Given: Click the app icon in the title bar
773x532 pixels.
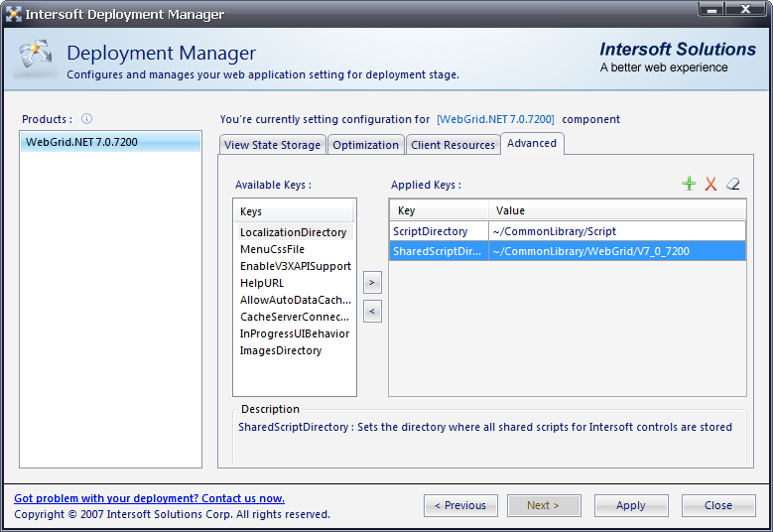Looking at the screenshot, I should [x=13, y=14].
